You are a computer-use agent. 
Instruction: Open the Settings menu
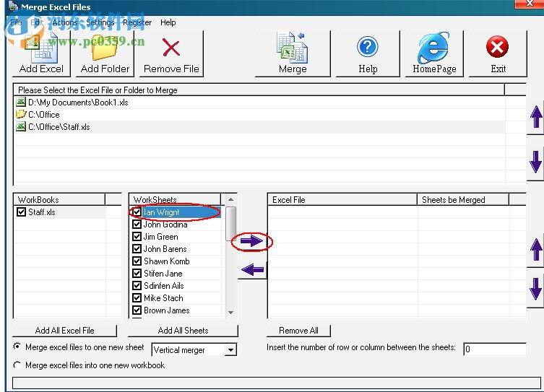tap(100, 22)
